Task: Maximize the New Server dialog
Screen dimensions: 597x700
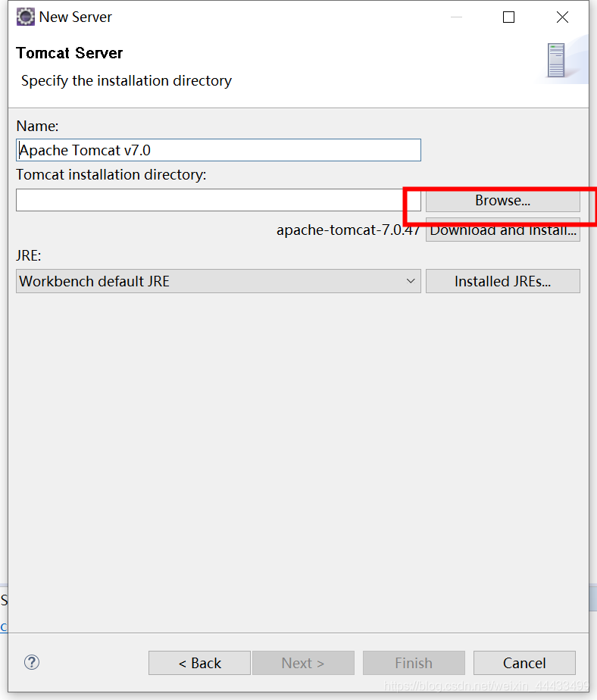Action: coord(508,17)
